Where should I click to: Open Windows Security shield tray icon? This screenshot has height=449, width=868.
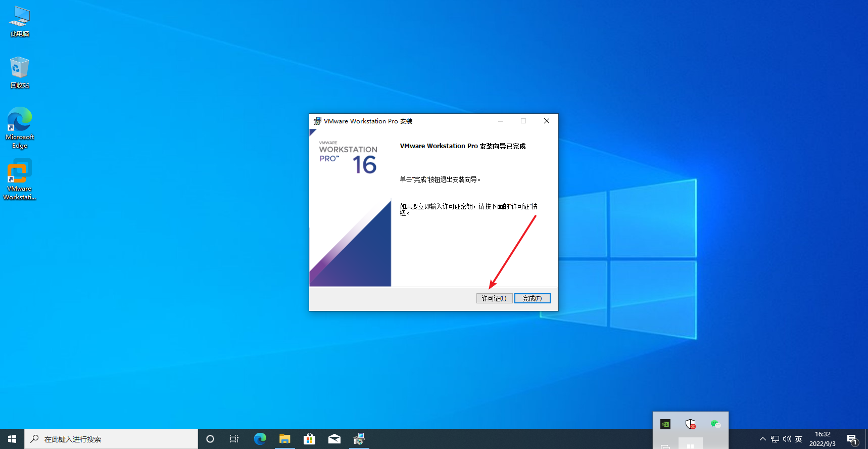tap(691, 424)
